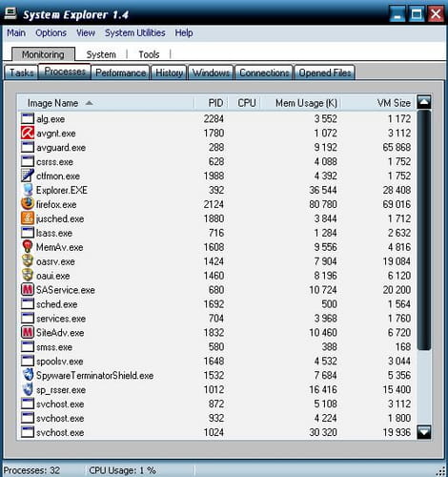Click the Firefox globe icon
This screenshot has height=477, width=448.
tap(28, 204)
